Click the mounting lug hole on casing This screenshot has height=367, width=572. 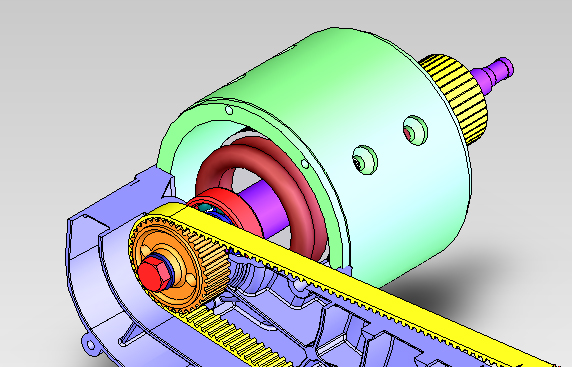pos(90,344)
